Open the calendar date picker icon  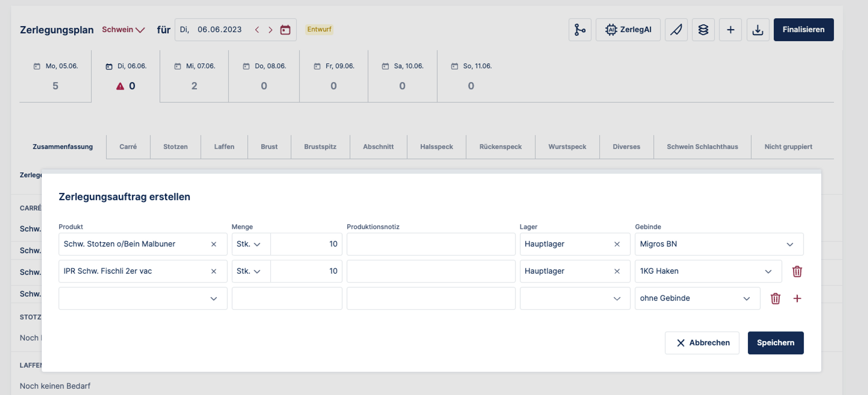[285, 30]
